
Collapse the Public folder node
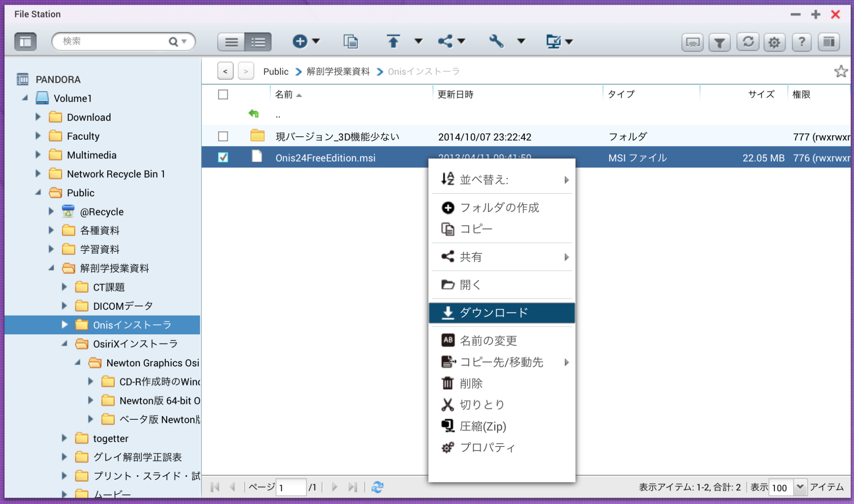coord(38,193)
